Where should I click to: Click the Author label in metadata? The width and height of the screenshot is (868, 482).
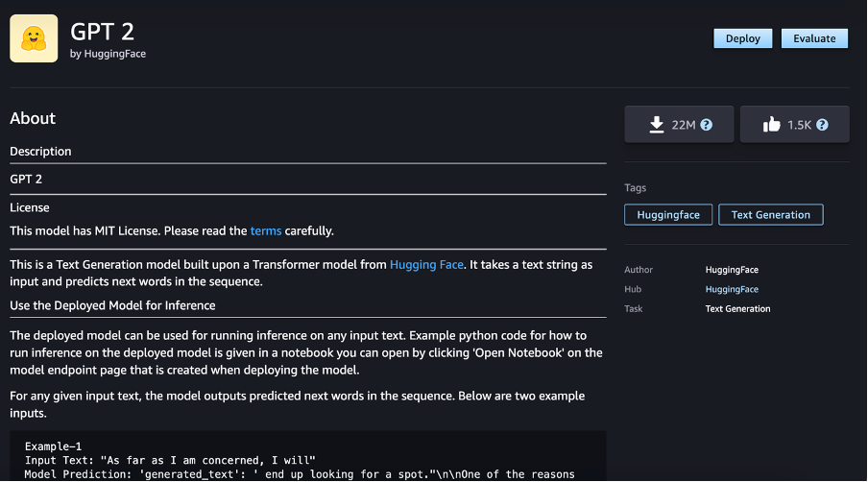coord(639,270)
